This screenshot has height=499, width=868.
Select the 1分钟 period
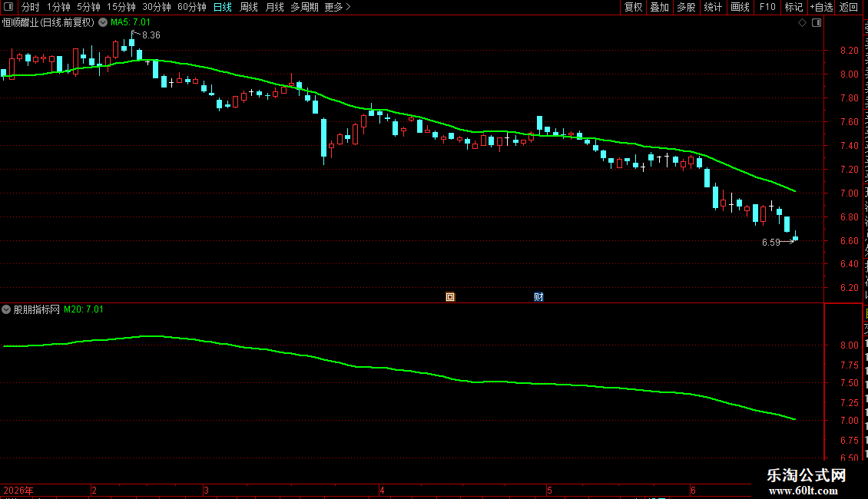pyautogui.click(x=58, y=7)
